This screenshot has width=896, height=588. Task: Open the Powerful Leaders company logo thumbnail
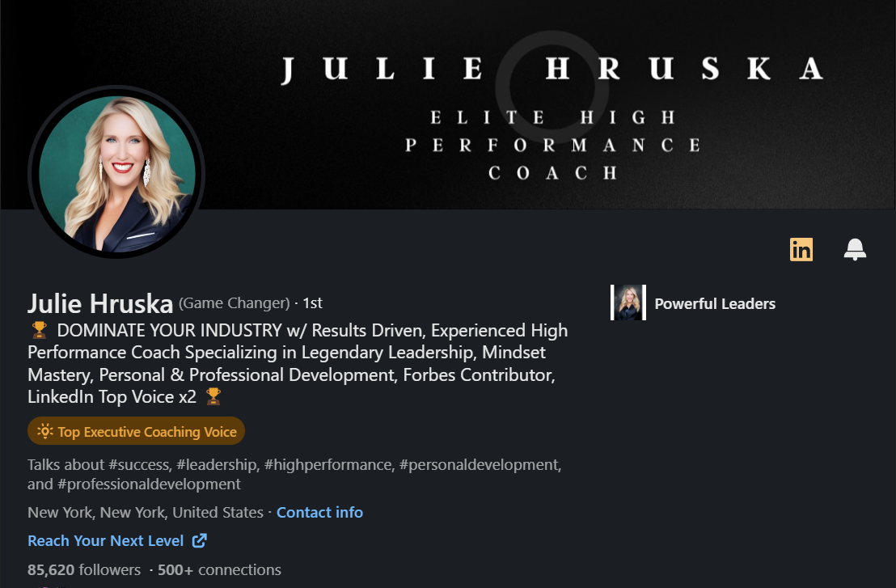pyautogui.click(x=628, y=302)
